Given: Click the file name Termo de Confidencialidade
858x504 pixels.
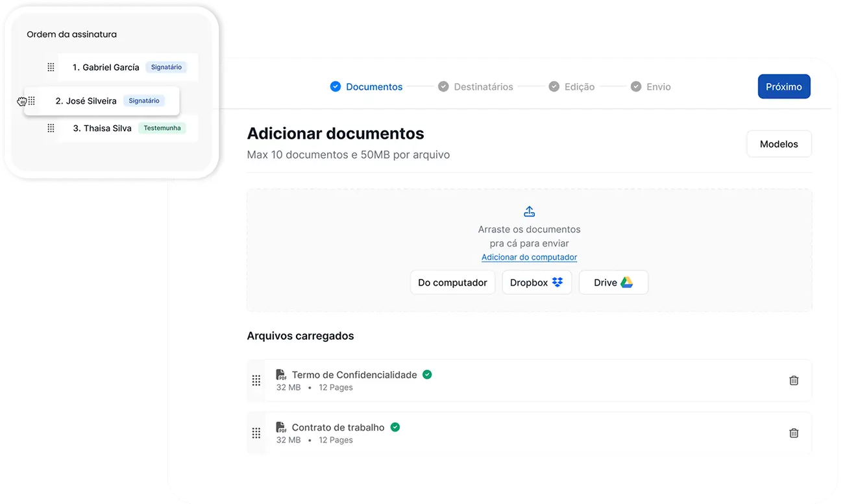Looking at the screenshot, I should click(x=354, y=375).
